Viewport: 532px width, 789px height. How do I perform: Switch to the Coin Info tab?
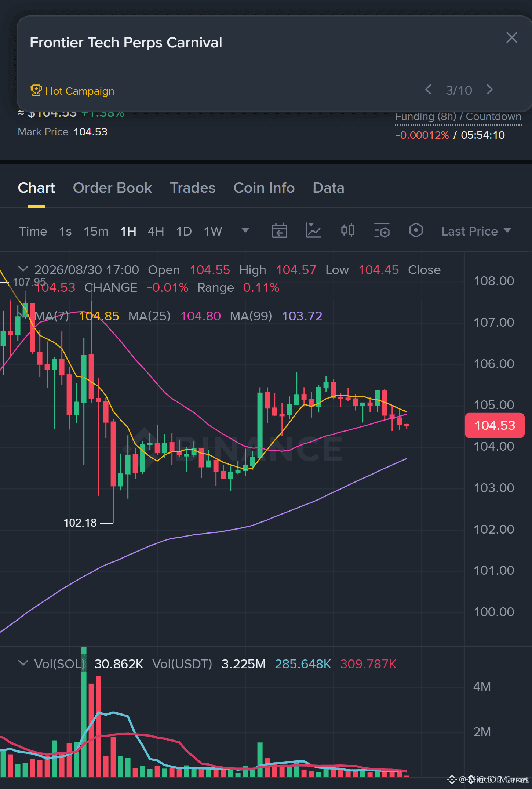point(264,188)
